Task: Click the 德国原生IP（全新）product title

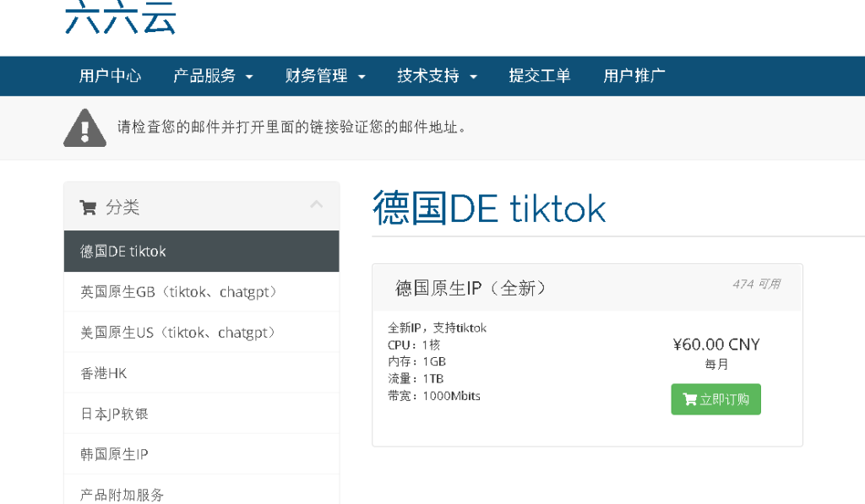Action: click(471, 288)
